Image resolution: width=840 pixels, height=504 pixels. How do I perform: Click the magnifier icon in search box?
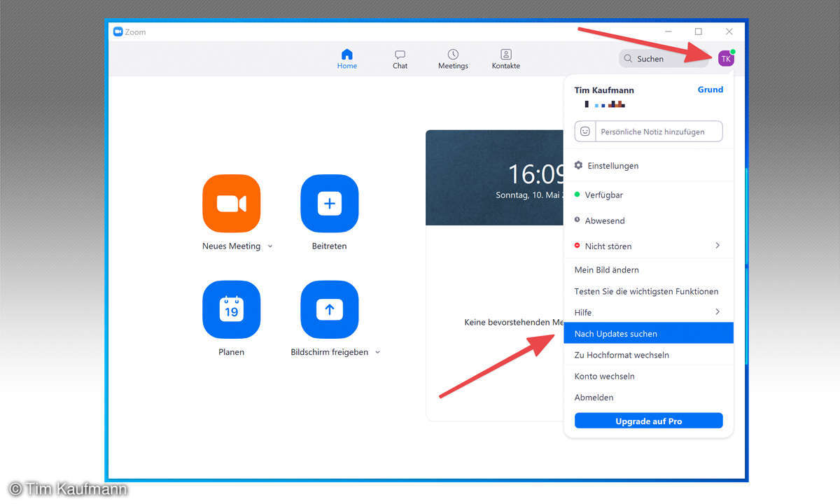[628, 59]
